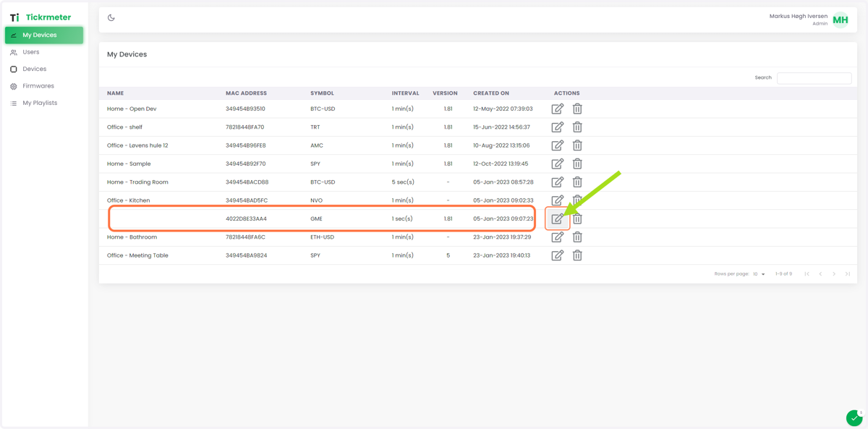Edit the Office - Løvens hule 12 device
Viewport: 868px width, 429px height.
point(558,145)
